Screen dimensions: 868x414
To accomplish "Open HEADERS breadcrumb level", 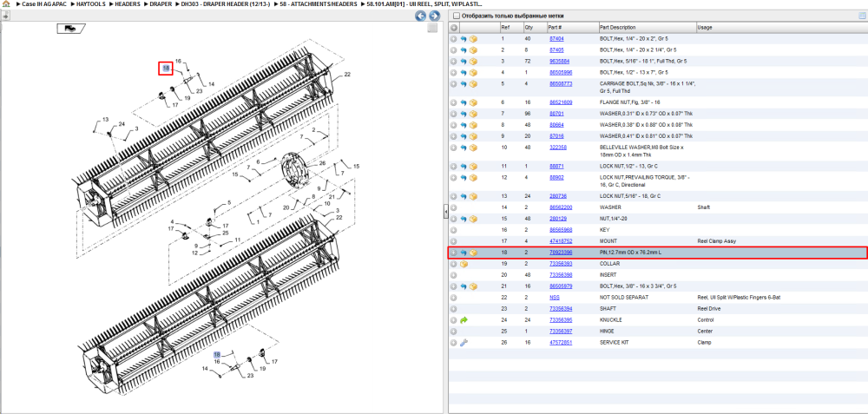I will click(128, 3).
